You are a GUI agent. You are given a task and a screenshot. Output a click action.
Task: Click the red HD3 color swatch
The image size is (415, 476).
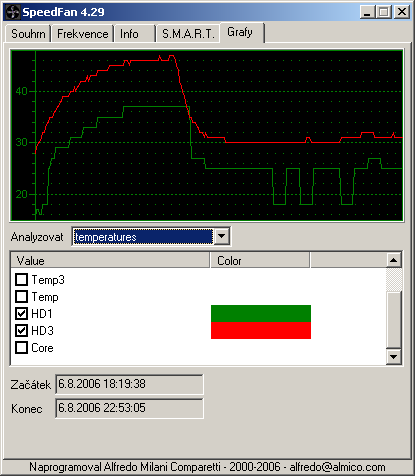pos(261,330)
